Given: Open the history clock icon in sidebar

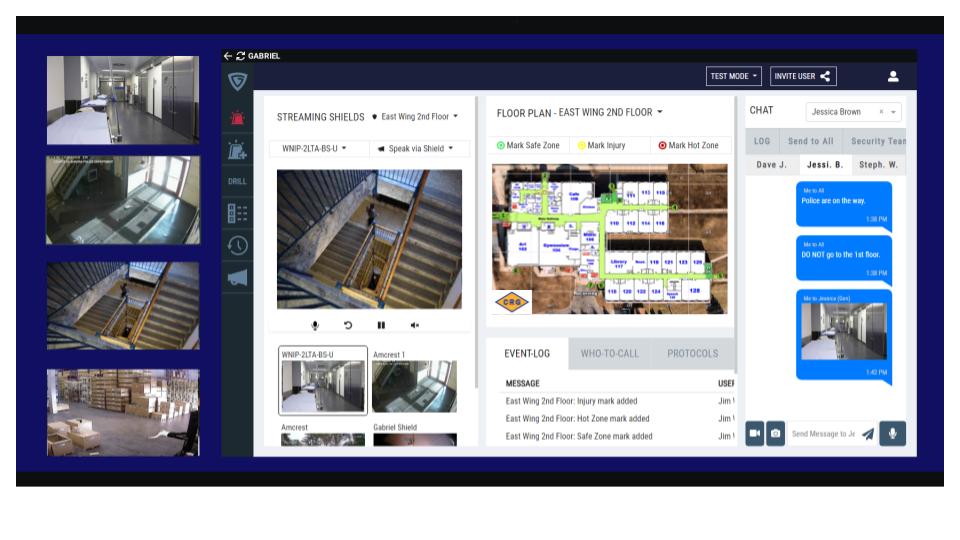Looking at the screenshot, I should click(237, 245).
